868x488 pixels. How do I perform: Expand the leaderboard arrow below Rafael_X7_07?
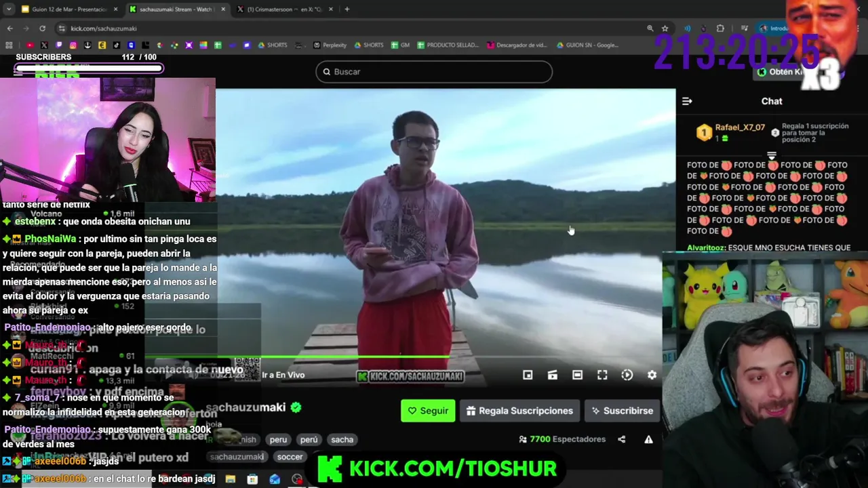tap(771, 156)
